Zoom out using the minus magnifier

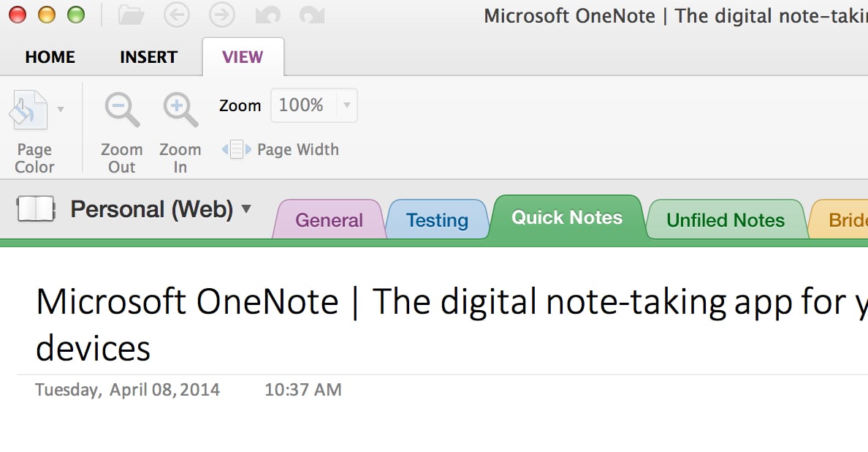pos(122,110)
